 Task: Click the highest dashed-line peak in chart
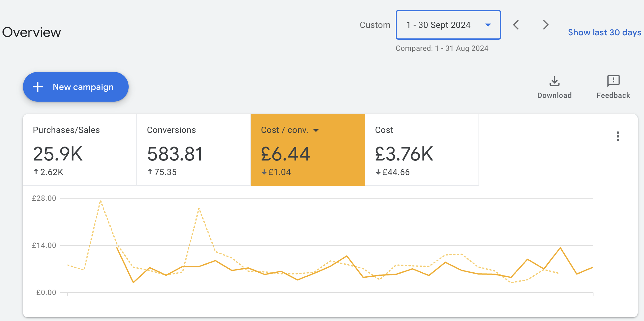click(x=101, y=201)
